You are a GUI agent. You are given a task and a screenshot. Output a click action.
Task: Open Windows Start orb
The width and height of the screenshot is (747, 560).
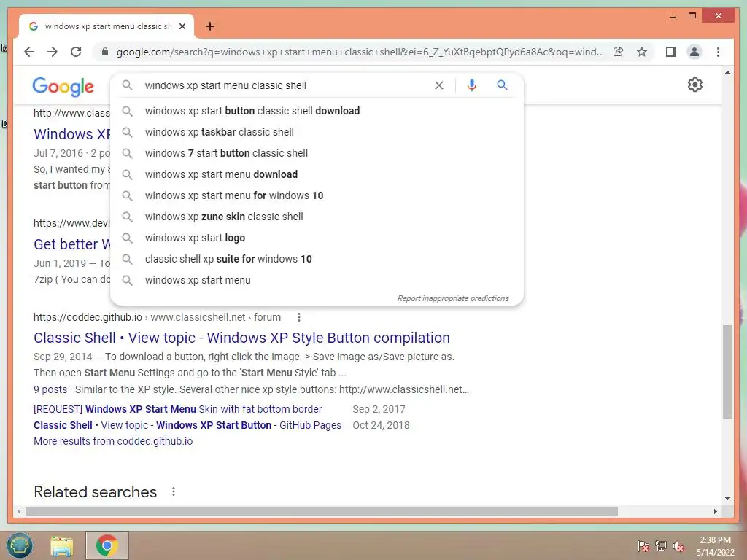(x=20, y=545)
